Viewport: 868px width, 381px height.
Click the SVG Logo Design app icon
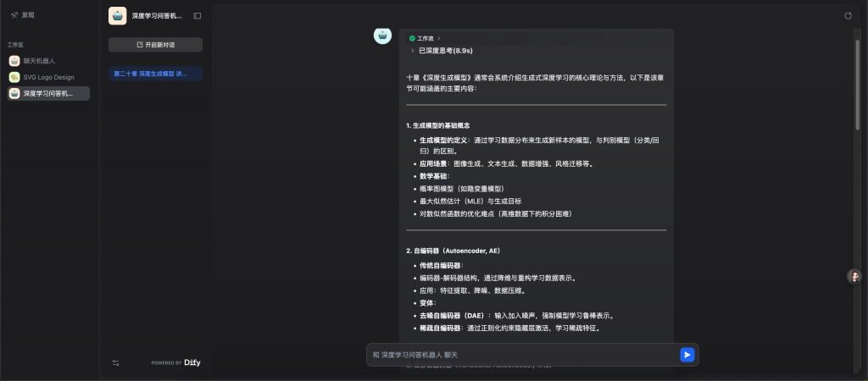pos(14,77)
